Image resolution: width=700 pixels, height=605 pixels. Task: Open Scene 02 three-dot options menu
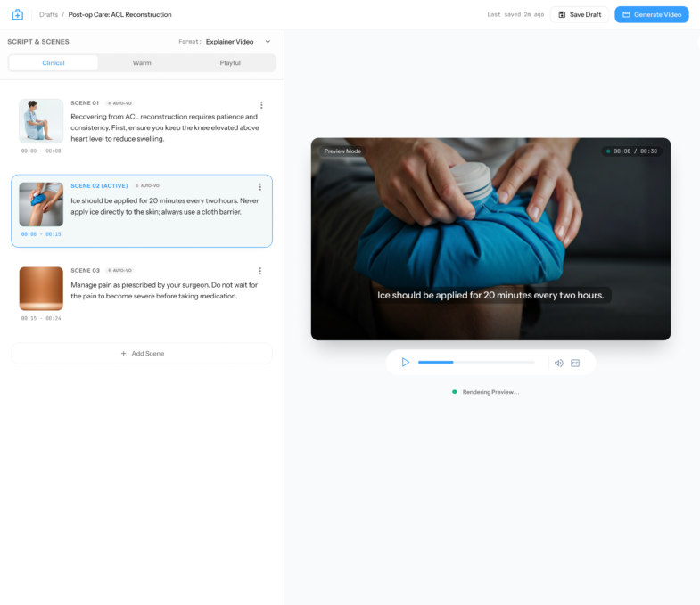260,187
